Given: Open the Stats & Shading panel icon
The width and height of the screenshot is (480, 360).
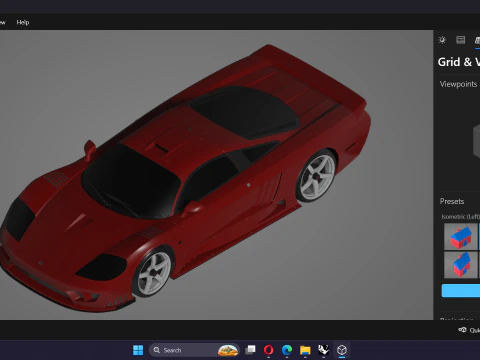Looking at the screenshot, I should click(461, 40).
